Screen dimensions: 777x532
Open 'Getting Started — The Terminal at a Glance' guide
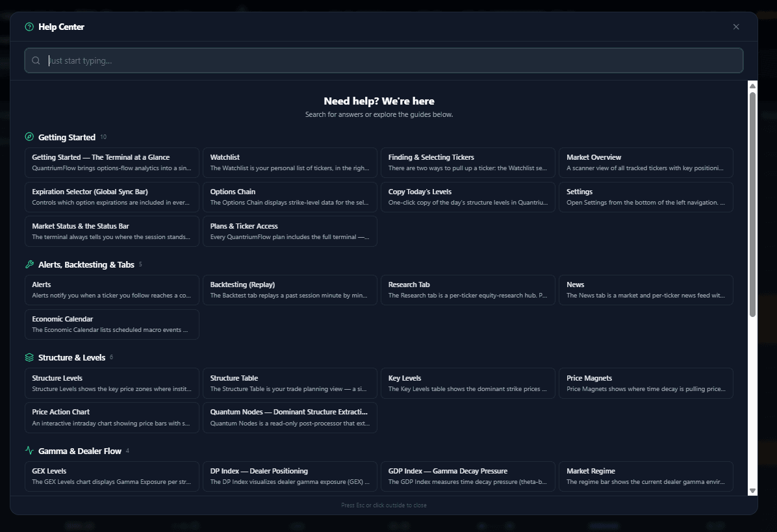(112, 162)
